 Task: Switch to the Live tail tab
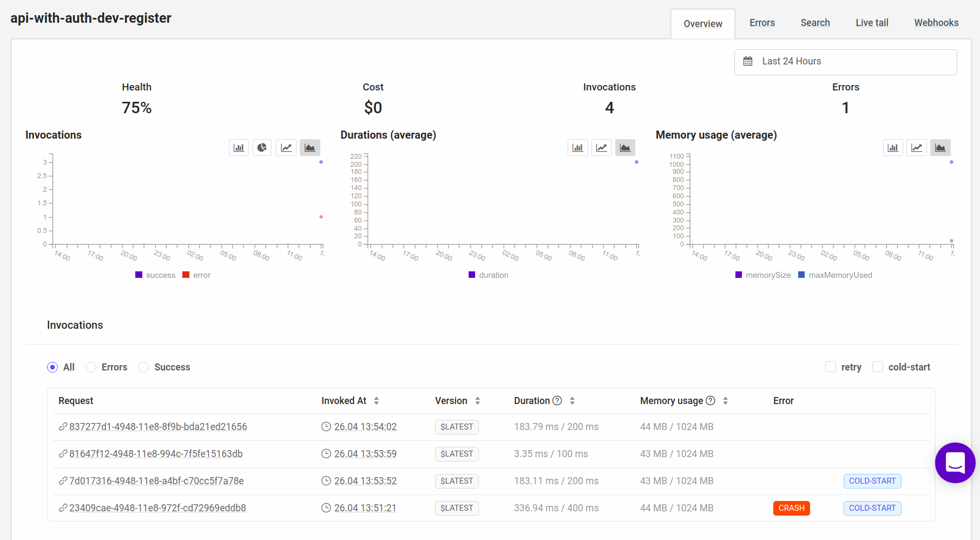[x=872, y=23]
